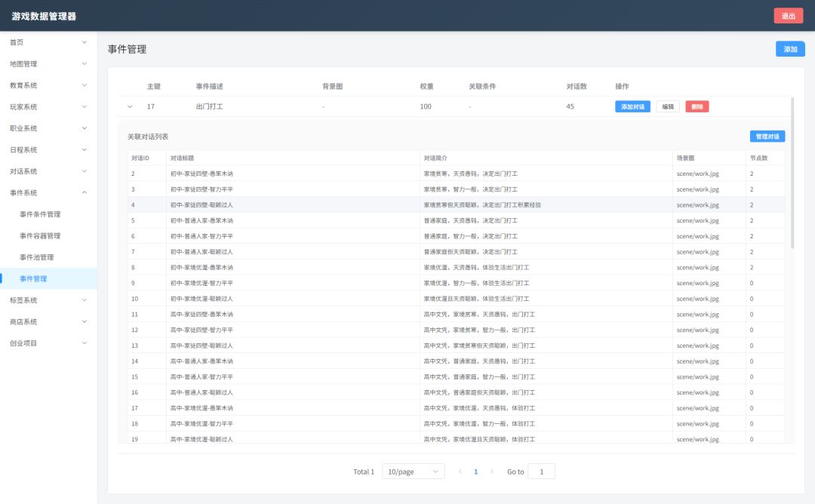Expand the 对话系统 sidebar menu

tap(48, 171)
